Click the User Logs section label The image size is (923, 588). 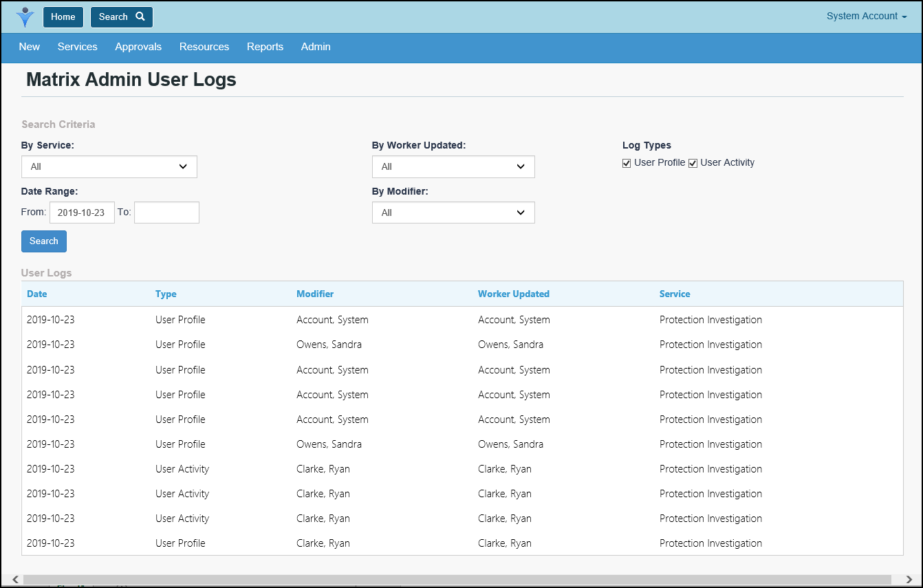47,273
